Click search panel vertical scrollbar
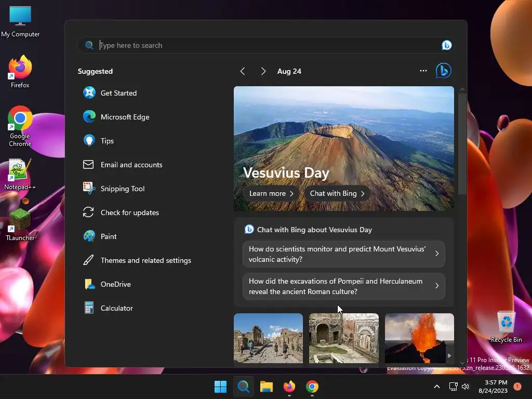Screen dimensions: 532x399 coord(462,144)
